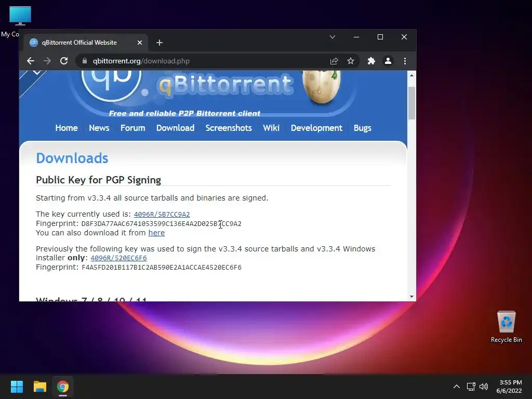
Task: Open the Download navigation item
Action: [x=176, y=128]
